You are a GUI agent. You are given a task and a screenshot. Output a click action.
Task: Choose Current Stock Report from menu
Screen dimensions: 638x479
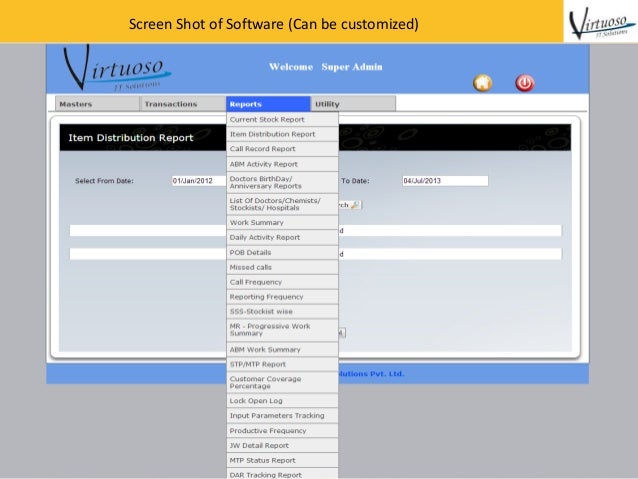282,119
